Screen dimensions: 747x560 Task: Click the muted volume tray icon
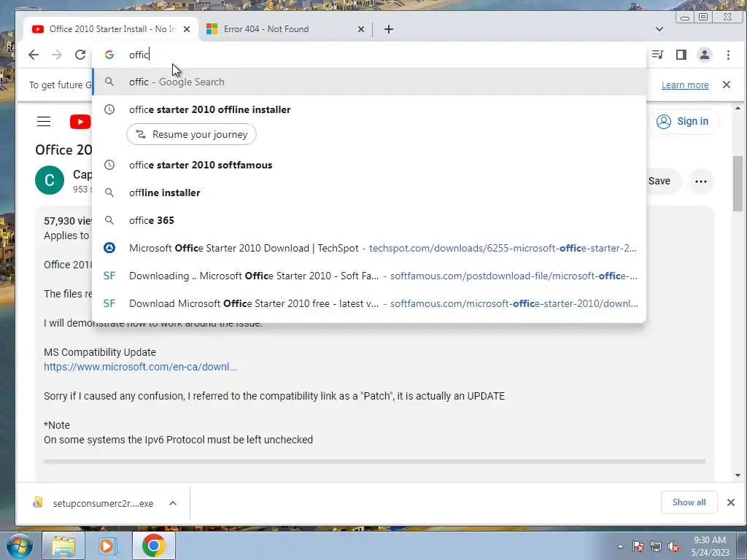[673, 546]
